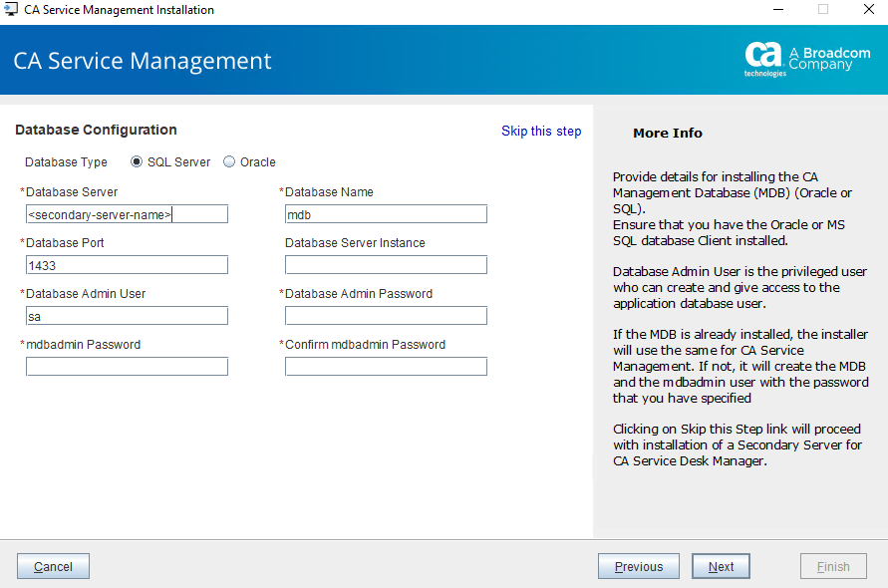Viewport: 888px width, 588px height.
Task: Minimize the installation window
Action: 775,10
